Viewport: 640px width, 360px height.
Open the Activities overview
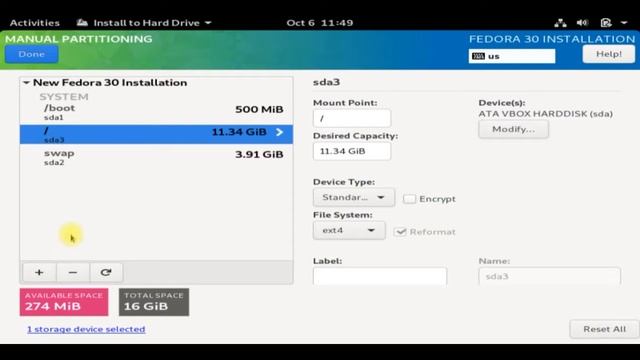click(x=35, y=23)
